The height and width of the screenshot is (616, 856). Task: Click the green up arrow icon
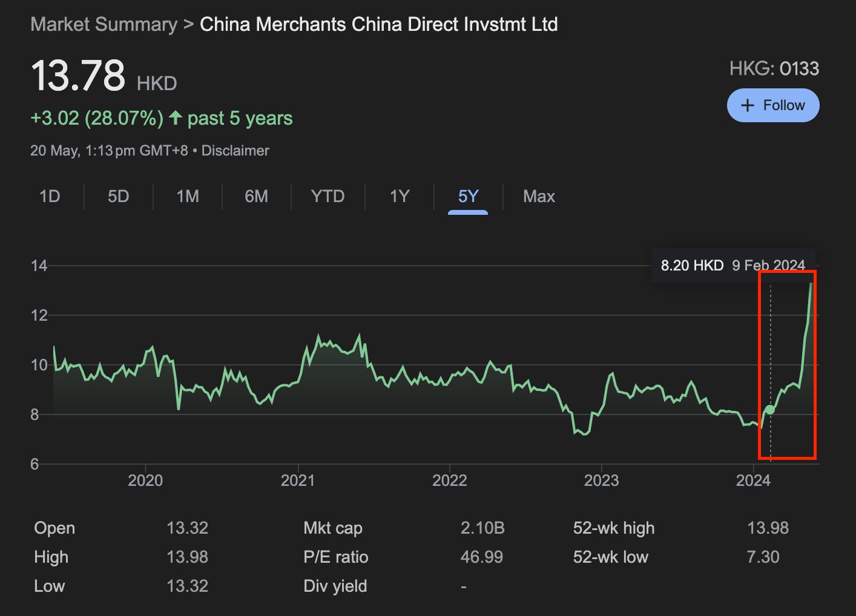[176, 117]
